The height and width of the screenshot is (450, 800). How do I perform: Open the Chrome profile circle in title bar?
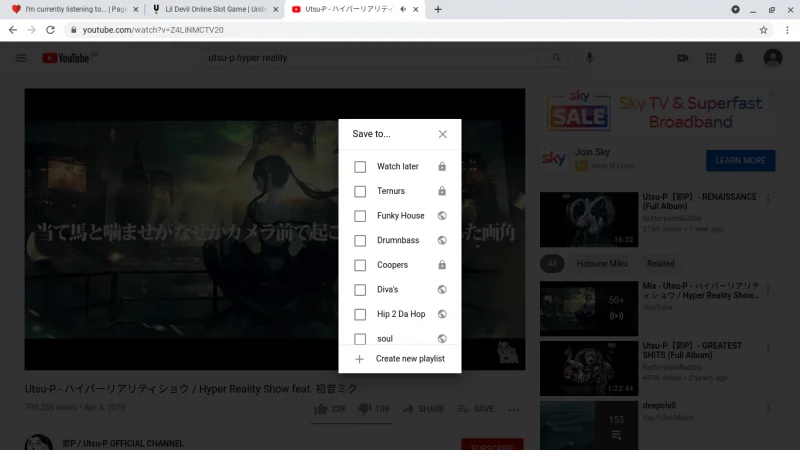tap(735, 9)
